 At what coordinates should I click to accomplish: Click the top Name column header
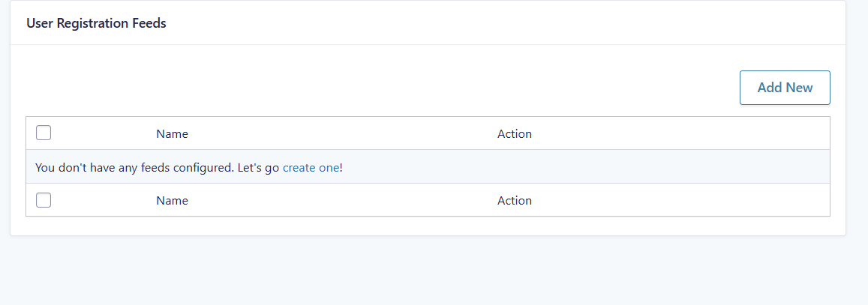click(172, 134)
